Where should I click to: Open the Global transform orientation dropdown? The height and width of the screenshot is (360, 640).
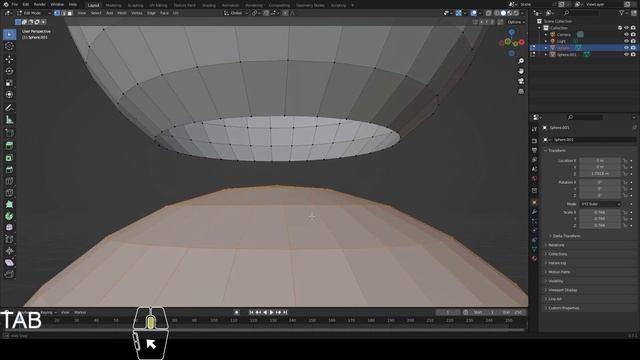(236, 13)
